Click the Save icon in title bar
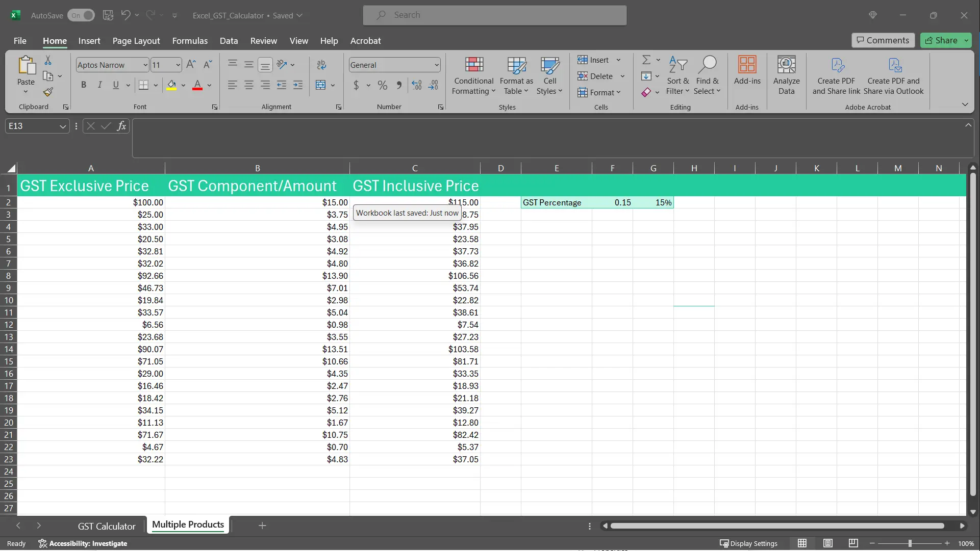 point(108,15)
